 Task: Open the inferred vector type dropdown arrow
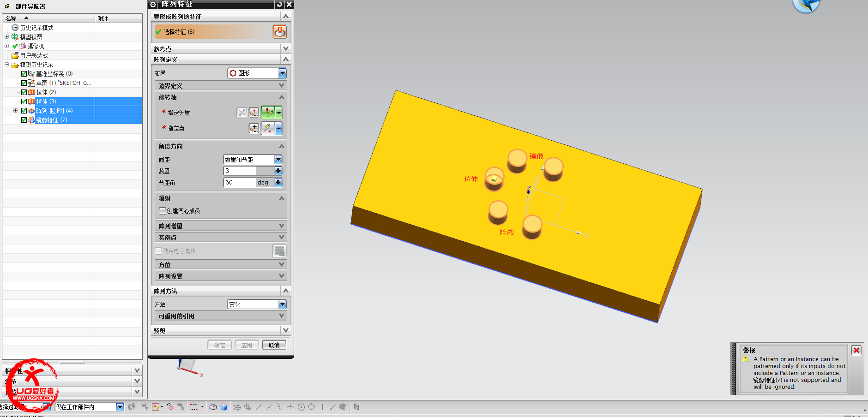pos(279,113)
